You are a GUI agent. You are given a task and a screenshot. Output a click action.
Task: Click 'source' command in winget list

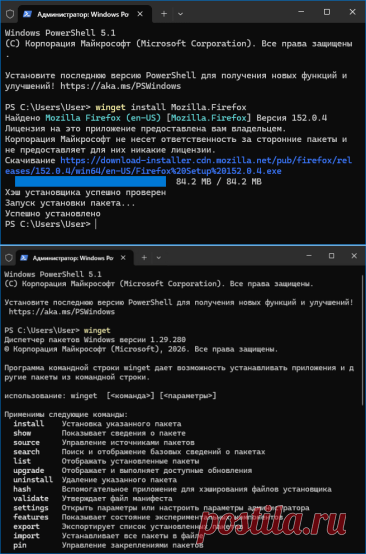click(26, 442)
